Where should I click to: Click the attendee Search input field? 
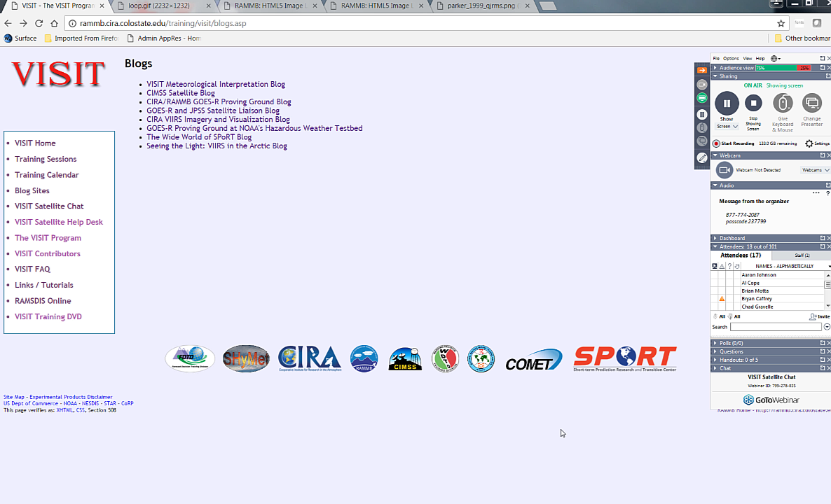tap(776, 327)
